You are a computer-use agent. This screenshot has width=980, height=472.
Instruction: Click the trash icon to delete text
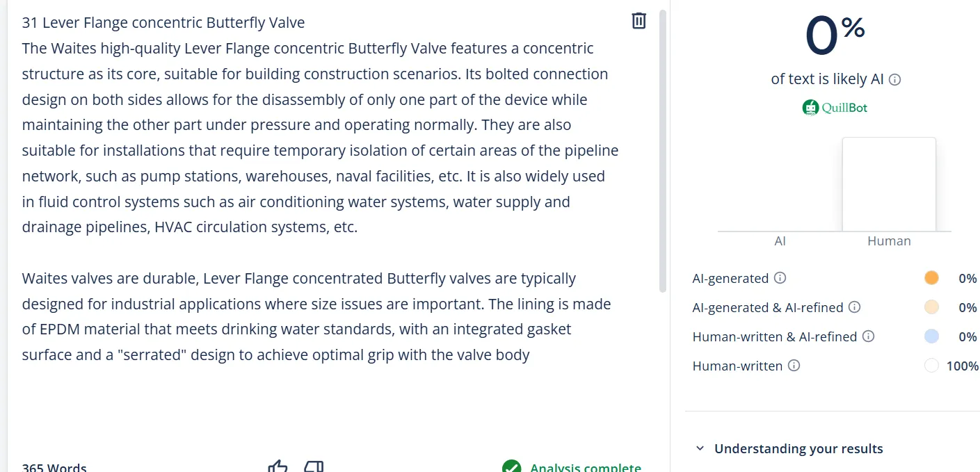coord(638,21)
